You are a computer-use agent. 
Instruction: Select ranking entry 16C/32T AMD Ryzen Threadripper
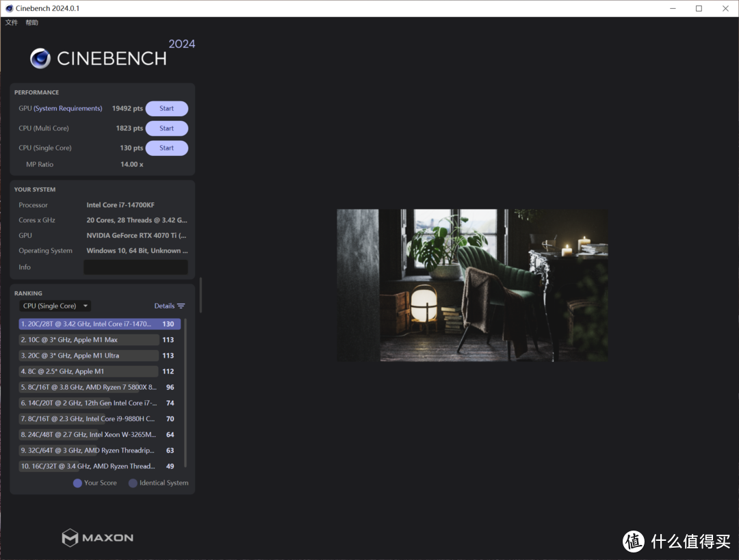pyautogui.click(x=99, y=466)
